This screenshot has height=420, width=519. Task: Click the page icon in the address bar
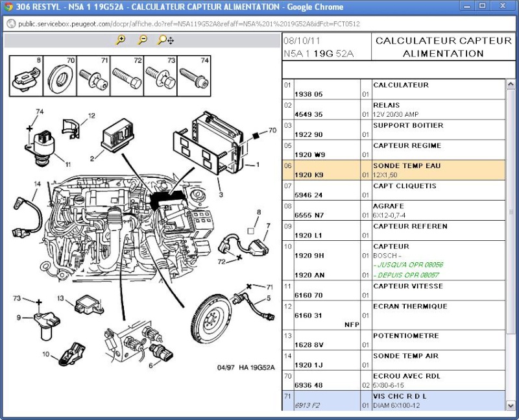tap(11, 24)
